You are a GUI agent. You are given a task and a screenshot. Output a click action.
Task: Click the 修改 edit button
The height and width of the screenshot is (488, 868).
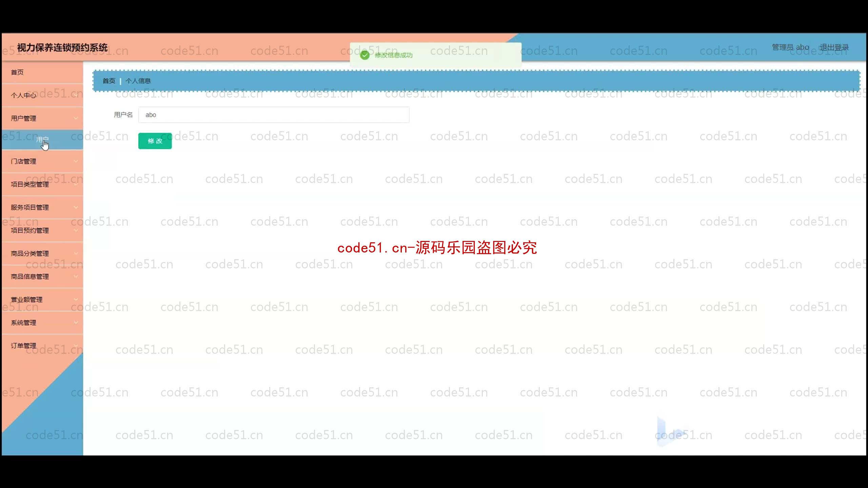[155, 141]
